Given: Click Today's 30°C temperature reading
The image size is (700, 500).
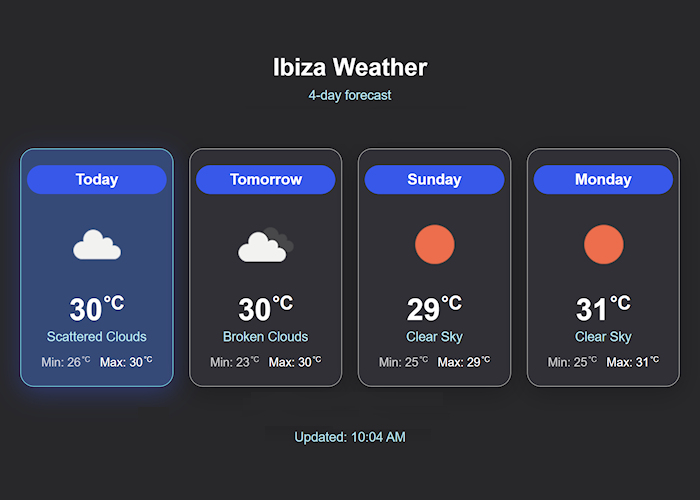Looking at the screenshot, I should [97, 308].
